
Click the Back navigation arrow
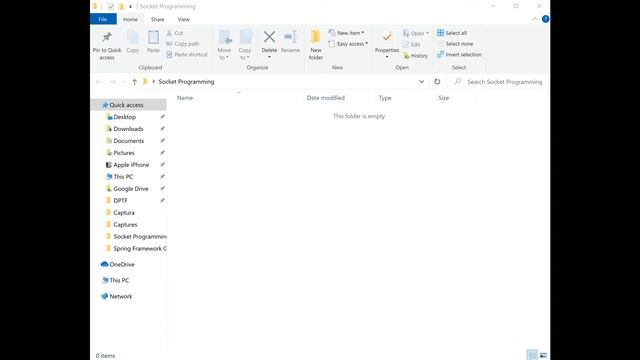tap(99, 82)
